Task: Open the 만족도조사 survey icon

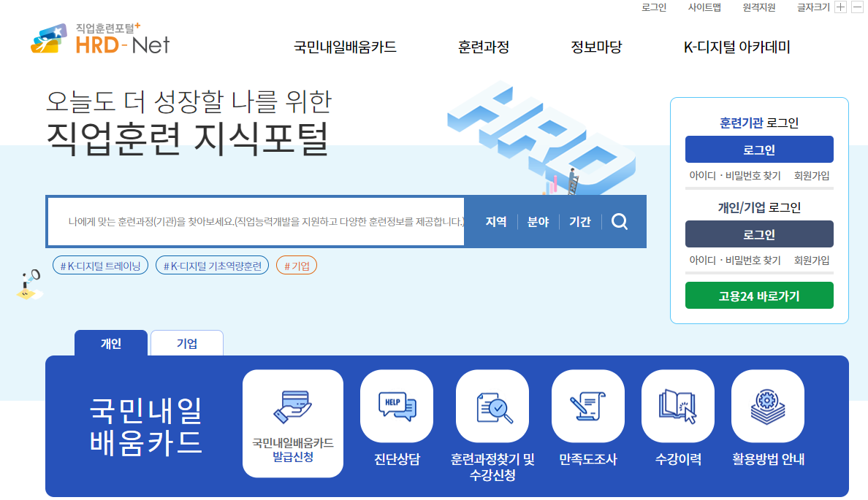Action: point(588,406)
